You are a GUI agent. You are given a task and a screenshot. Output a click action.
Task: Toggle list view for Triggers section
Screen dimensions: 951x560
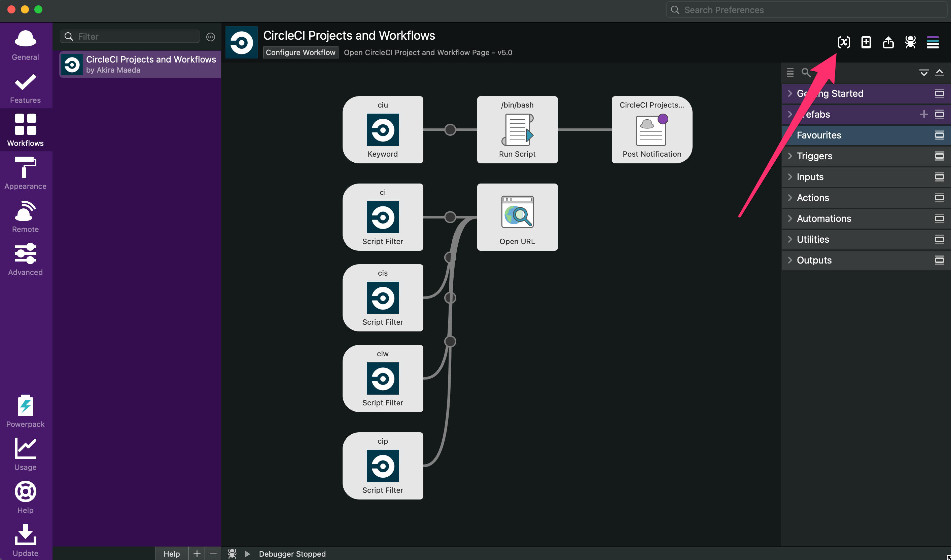(x=939, y=156)
